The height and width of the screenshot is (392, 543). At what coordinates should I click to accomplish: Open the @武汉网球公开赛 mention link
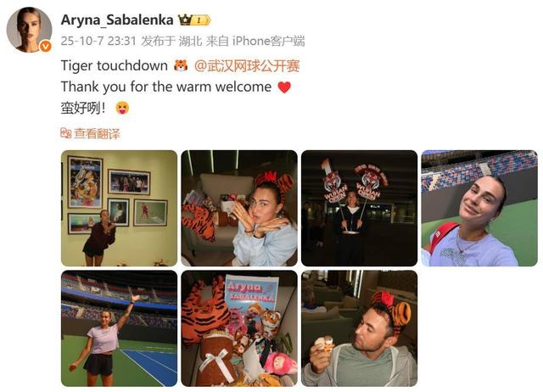[x=247, y=66]
